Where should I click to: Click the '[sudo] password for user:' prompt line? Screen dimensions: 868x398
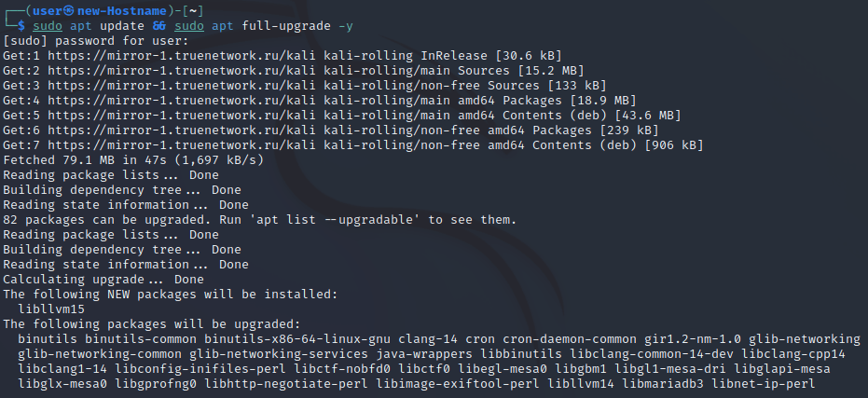(96, 41)
